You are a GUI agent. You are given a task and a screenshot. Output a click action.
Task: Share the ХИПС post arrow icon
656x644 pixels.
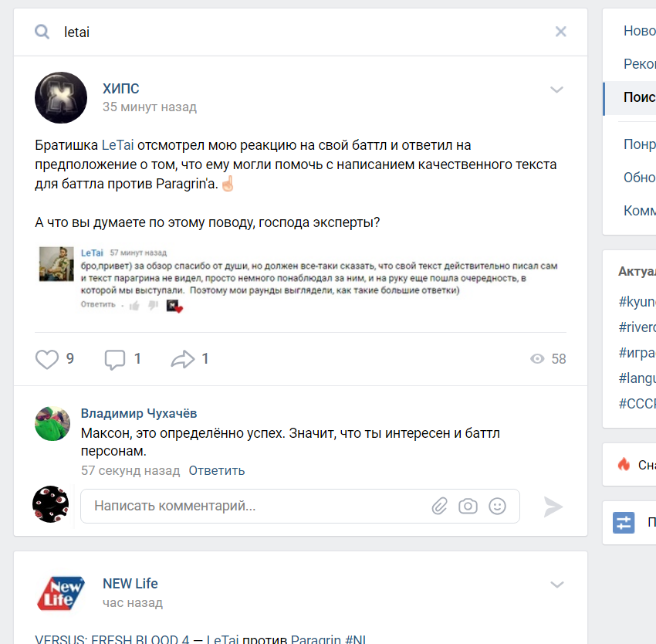[183, 359]
